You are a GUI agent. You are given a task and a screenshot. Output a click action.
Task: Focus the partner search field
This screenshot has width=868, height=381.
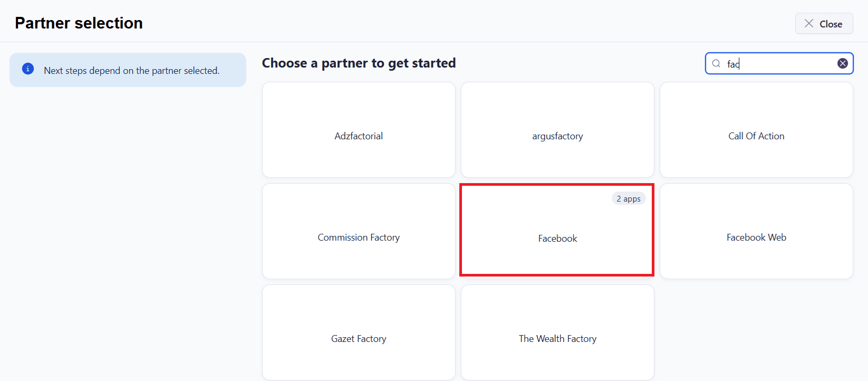[780, 64]
